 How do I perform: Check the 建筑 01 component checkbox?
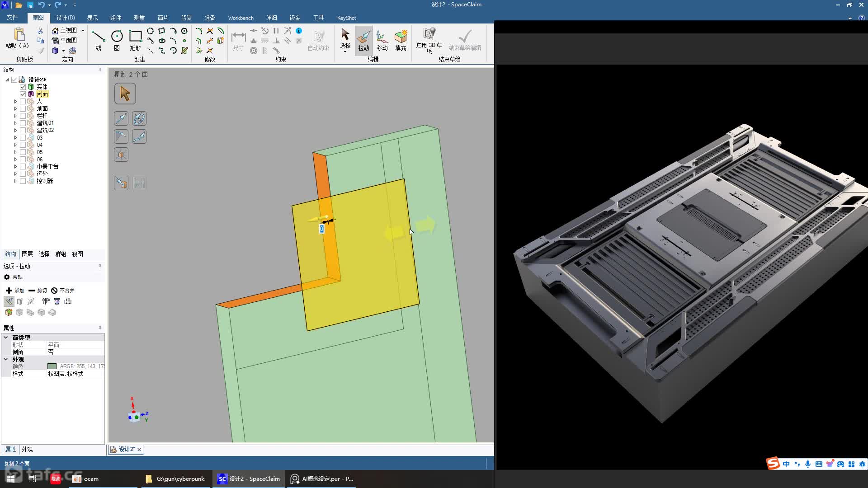[x=23, y=123]
